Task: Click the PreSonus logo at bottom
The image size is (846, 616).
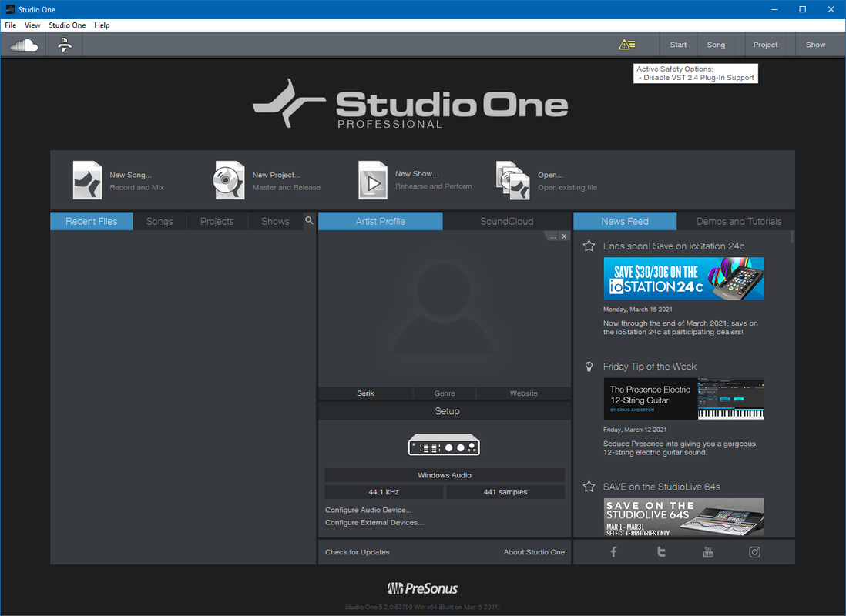Action: [x=422, y=588]
